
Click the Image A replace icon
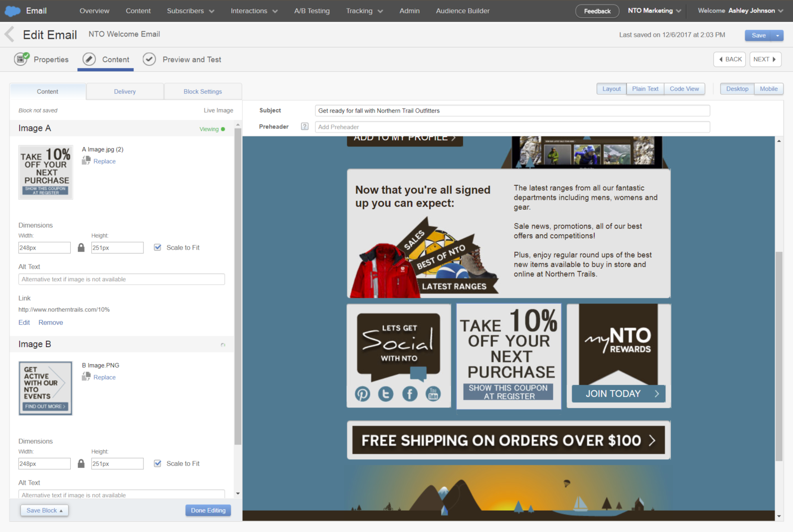tap(86, 160)
